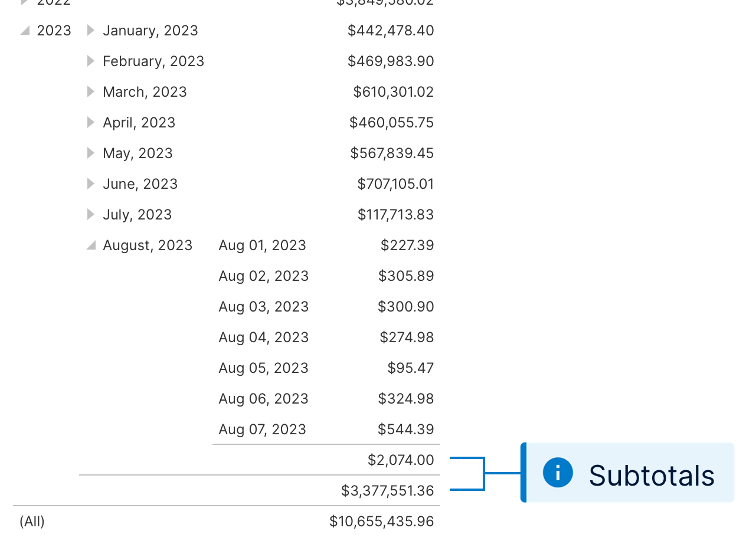Expand April, 2023 row
The image size is (756, 544).
(90, 122)
